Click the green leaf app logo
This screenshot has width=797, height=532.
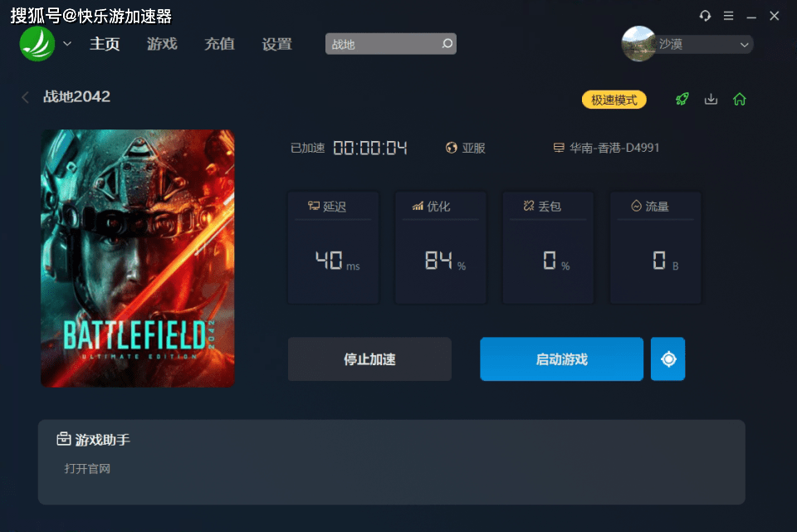37,44
